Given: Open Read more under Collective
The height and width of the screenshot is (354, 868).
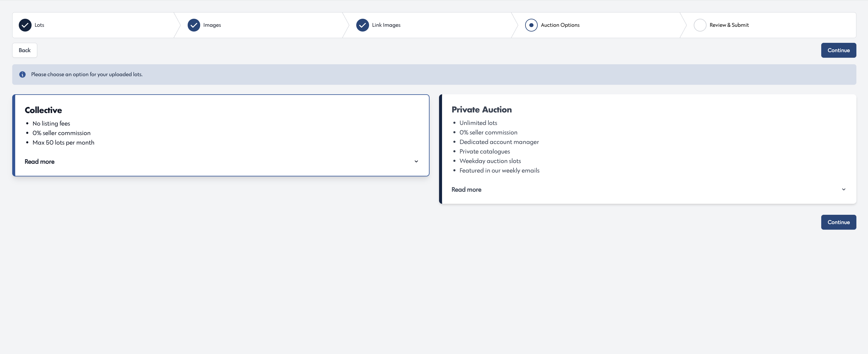Looking at the screenshot, I should coord(39,162).
